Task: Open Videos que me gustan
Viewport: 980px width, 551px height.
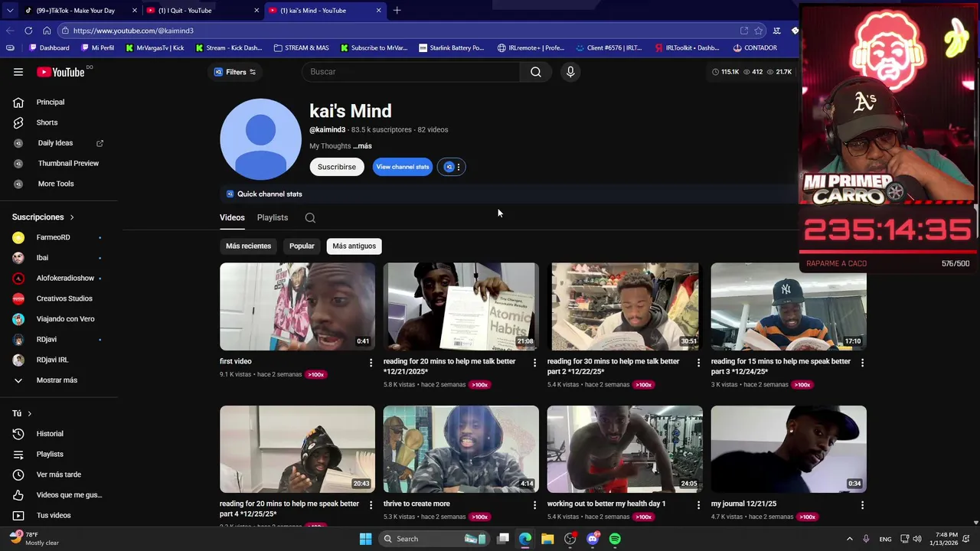Action: 69,495
